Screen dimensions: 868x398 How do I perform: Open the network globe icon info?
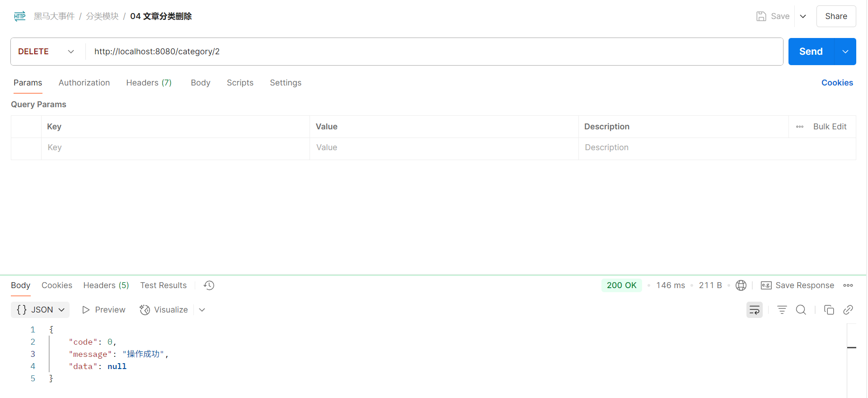(741, 285)
